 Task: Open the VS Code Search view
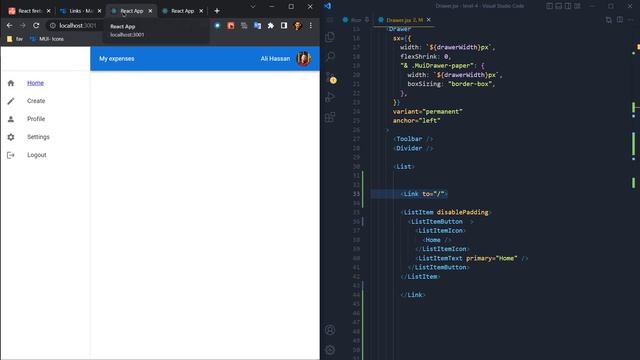tap(330, 56)
